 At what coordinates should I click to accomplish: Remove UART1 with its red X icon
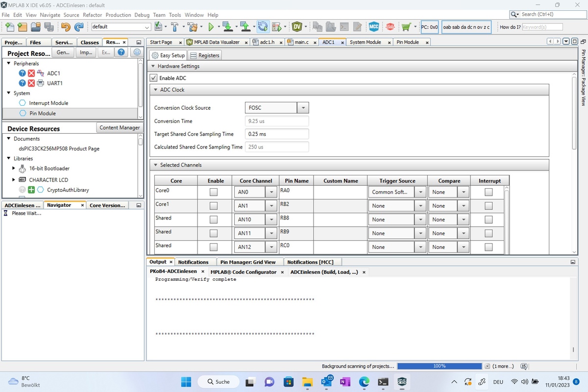point(31,83)
